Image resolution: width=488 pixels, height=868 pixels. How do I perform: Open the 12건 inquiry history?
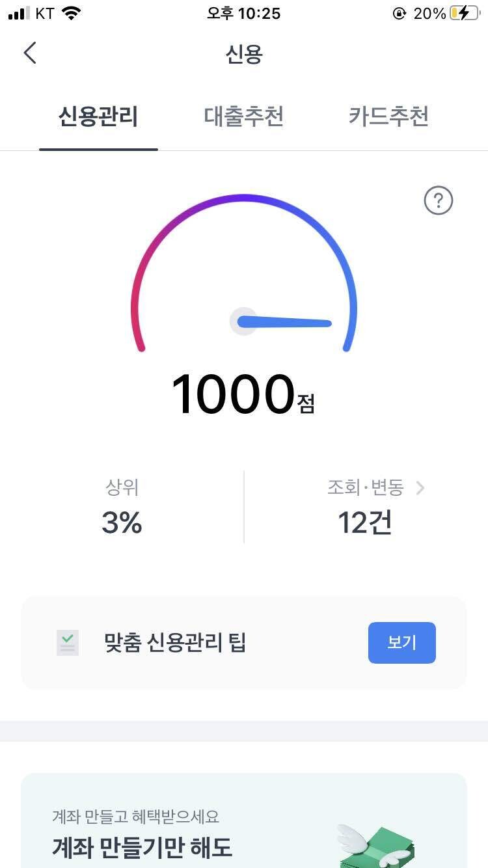tap(365, 523)
